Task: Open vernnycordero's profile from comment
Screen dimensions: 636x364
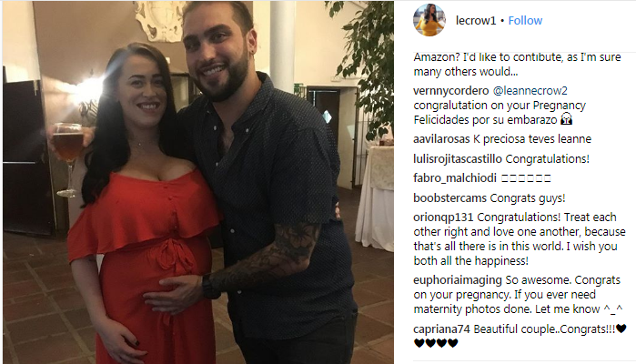Action: pos(451,91)
